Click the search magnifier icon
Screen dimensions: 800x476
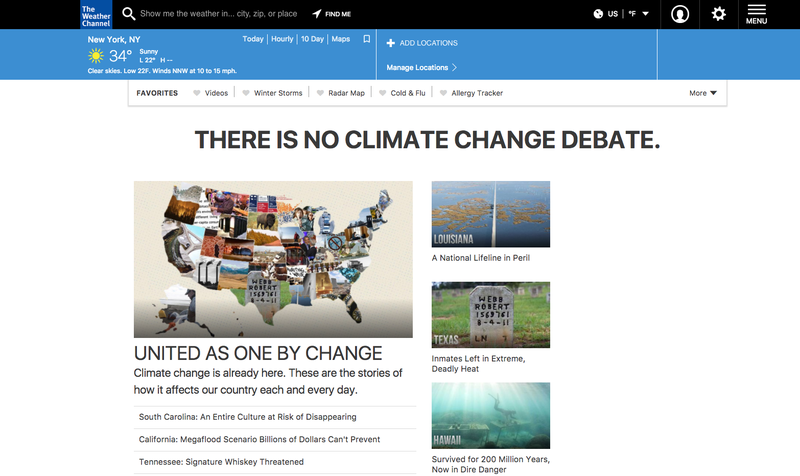(x=129, y=14)
